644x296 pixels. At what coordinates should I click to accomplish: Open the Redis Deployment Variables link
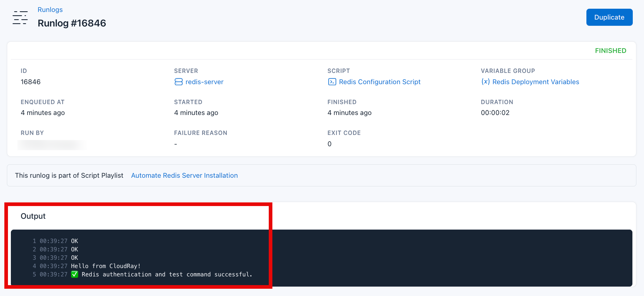pyautogui.click(x=535, y=82)
